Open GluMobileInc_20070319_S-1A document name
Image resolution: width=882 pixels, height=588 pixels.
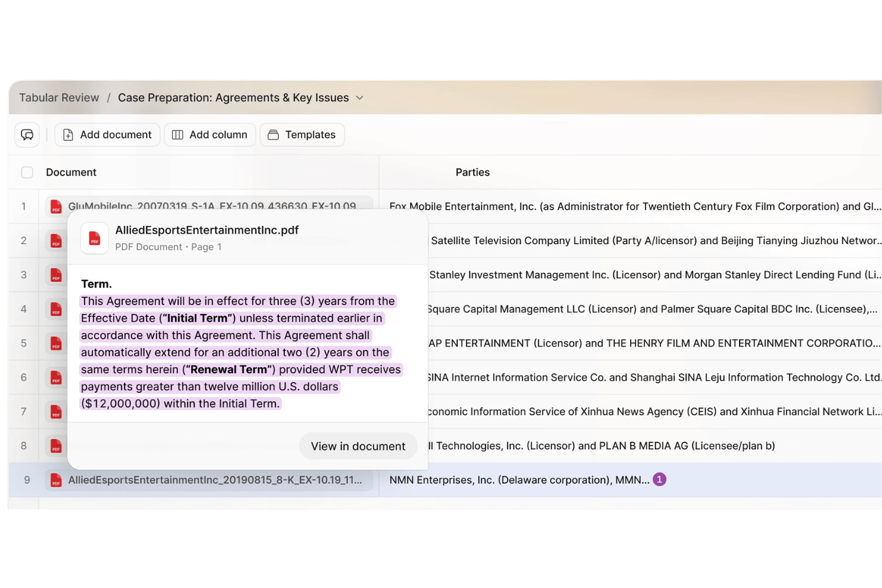(212, 206)
